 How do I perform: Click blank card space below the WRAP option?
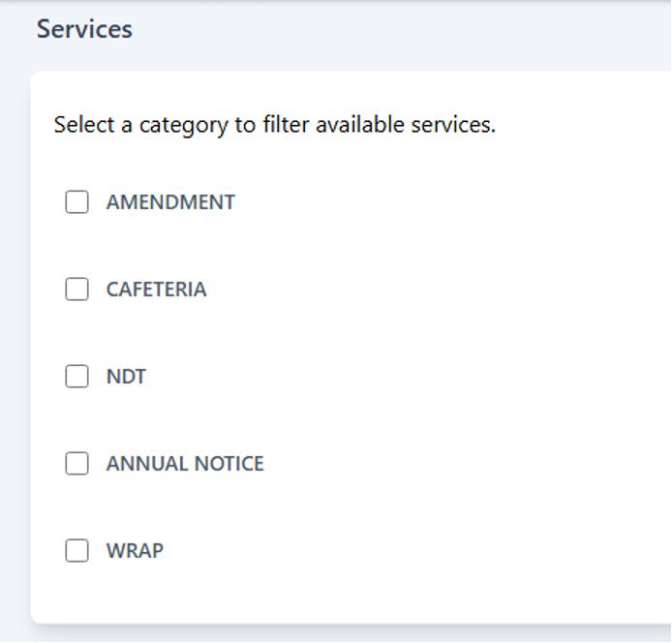point(339,596)
